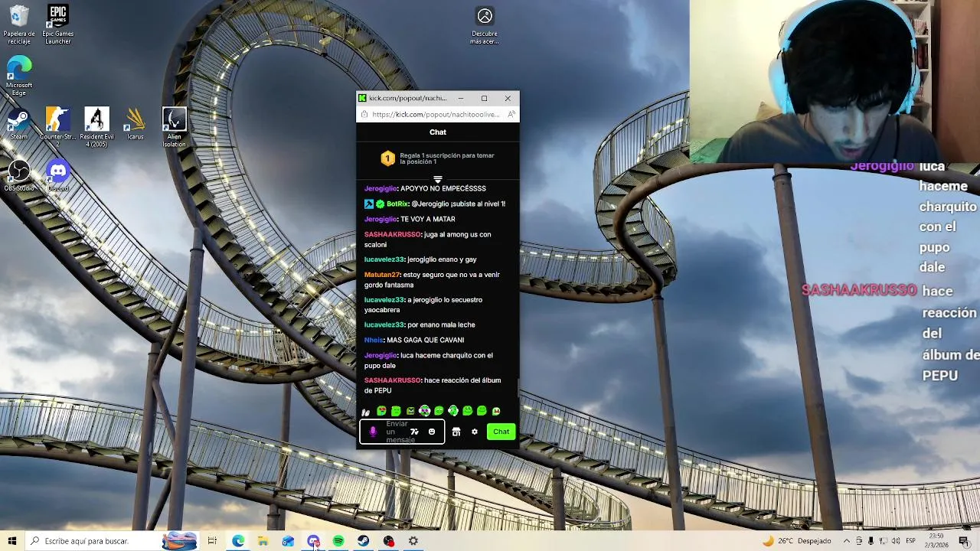
Task: Select the Icarus desktop shortcut
Action: (x=136, y=124)
